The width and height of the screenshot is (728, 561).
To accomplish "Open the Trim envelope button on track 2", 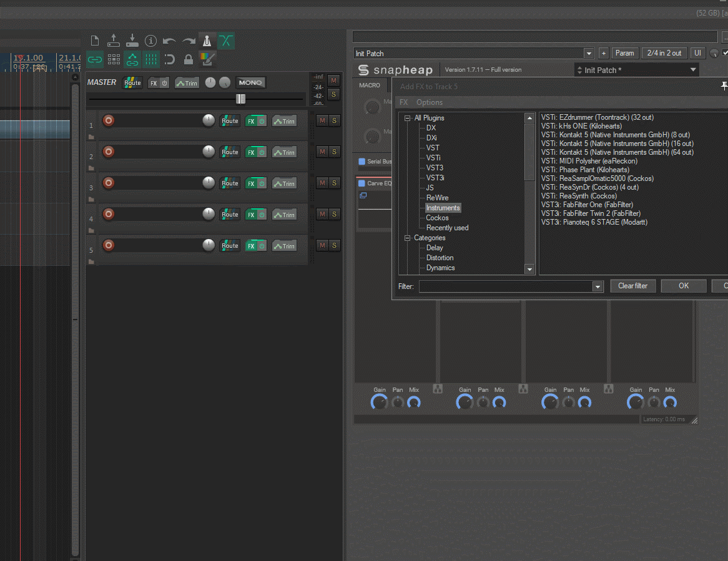I will [285, 152].
